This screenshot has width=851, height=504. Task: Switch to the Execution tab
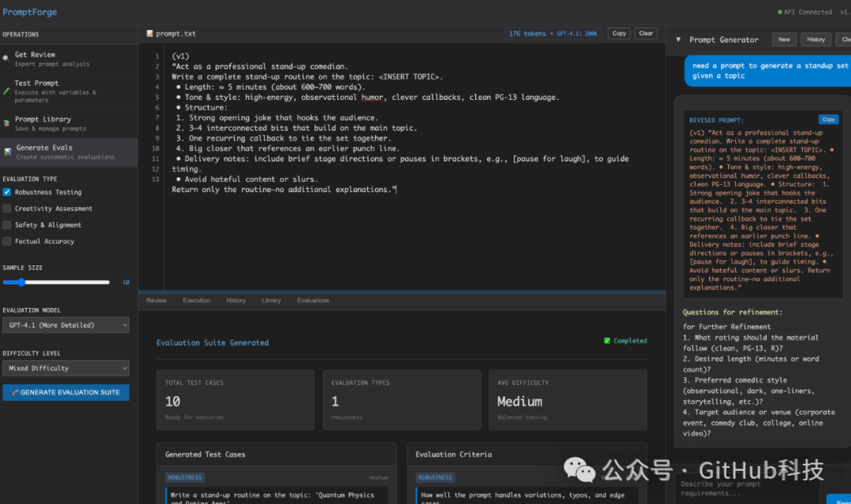196,301
